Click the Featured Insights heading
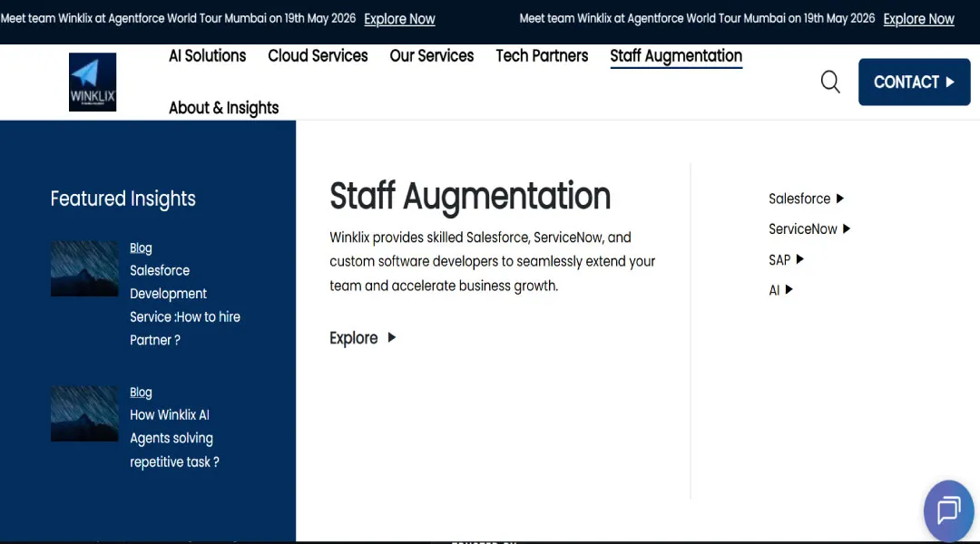Viewport: 980px width, 544px height. click(x=123, y=199)
